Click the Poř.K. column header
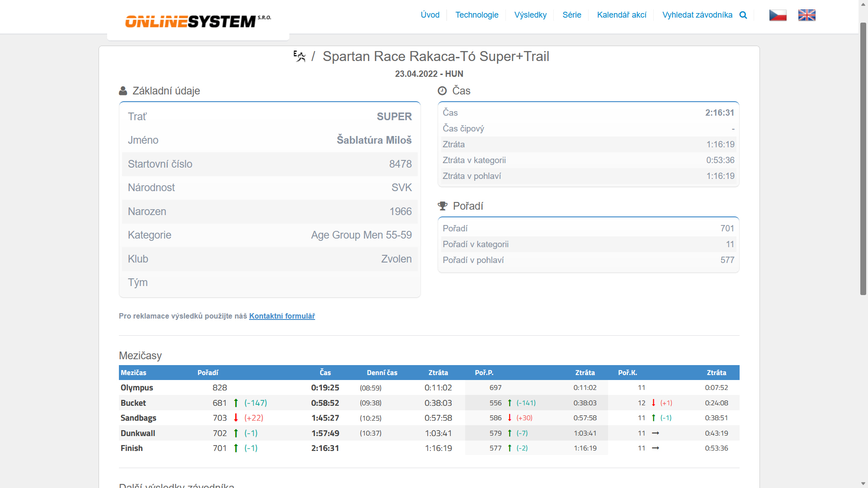Image resolution: width=868 pixels, height=488 pixels. [x=627, y=373]
